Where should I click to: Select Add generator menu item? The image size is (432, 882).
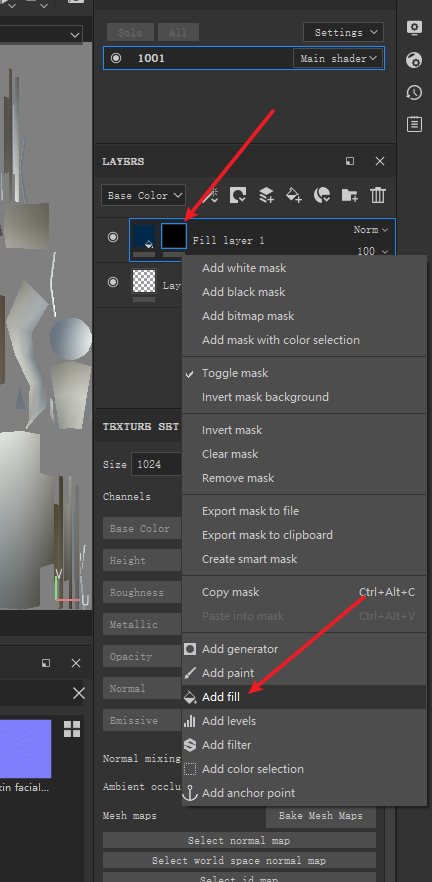240,649
